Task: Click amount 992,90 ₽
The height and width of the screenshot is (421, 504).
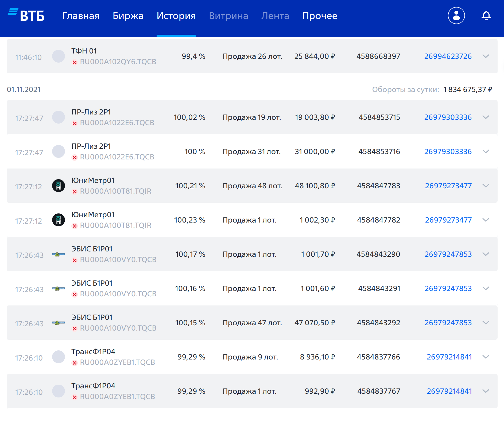Action: tap(320, 391)
